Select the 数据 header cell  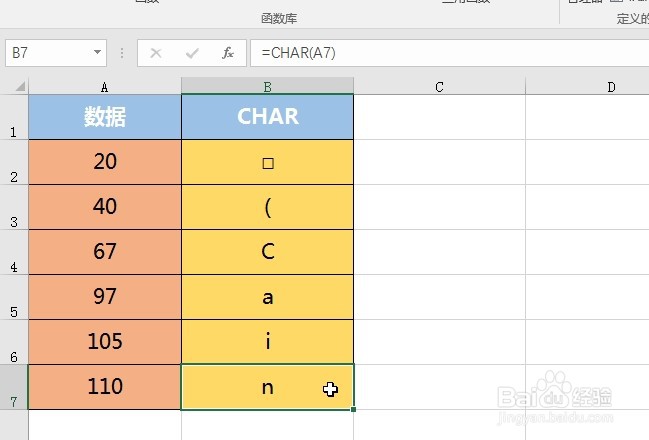(x=105, y=117)
